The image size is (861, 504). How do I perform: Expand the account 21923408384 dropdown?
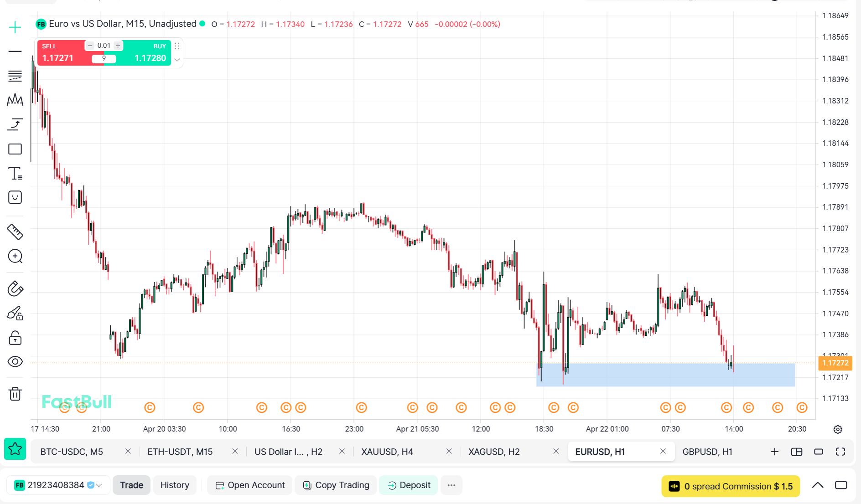click(x=99, y=485)
